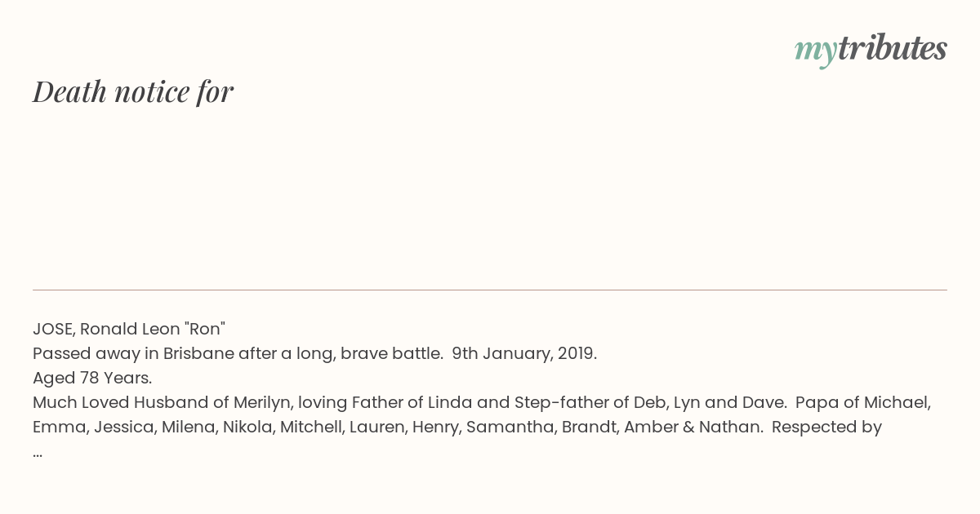The width and height of the screenshot is (980, 514).
Task: Click the green "my" part of the logo
Action: pyautogui.click(x=815, y=52)
